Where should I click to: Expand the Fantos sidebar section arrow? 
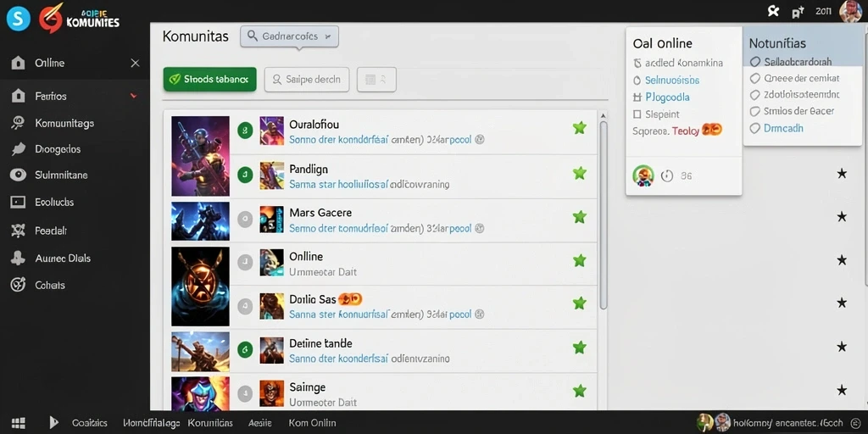point(133,97)
